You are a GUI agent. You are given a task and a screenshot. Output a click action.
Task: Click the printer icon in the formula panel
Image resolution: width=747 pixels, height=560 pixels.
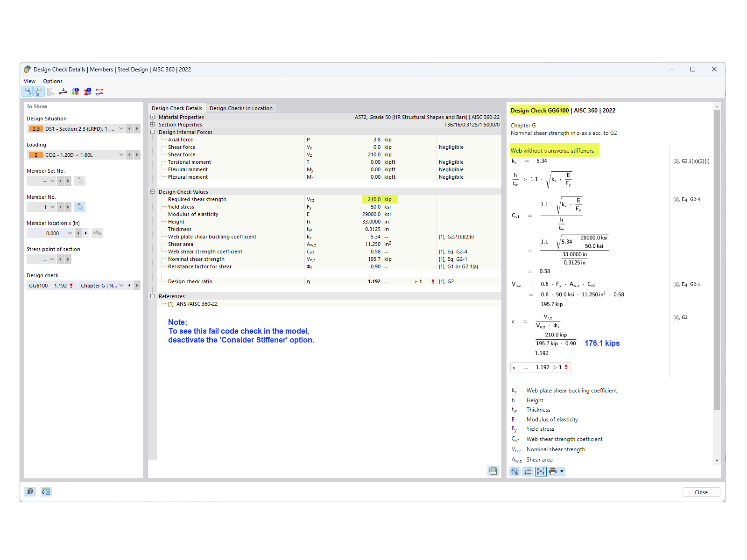tap(553, 471)
